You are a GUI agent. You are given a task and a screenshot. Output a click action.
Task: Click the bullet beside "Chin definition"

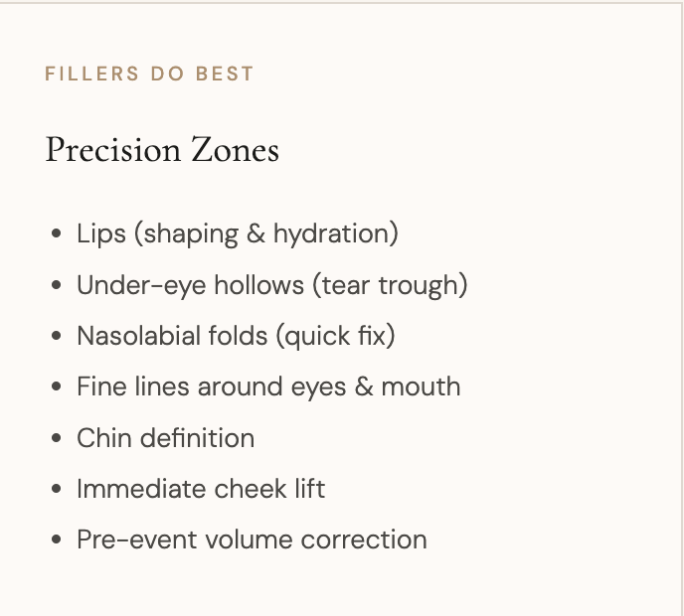57,438
